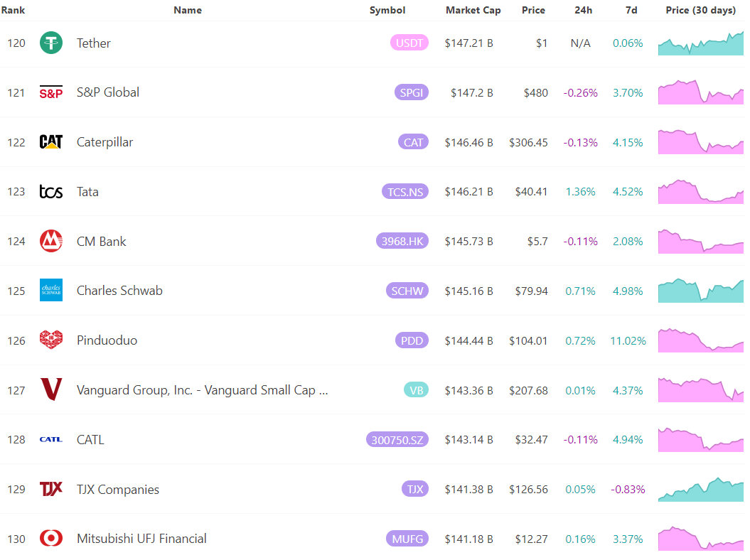Open the Tether company page link
The height and width of the screenshot is (560, 750).
pos(93,43)
